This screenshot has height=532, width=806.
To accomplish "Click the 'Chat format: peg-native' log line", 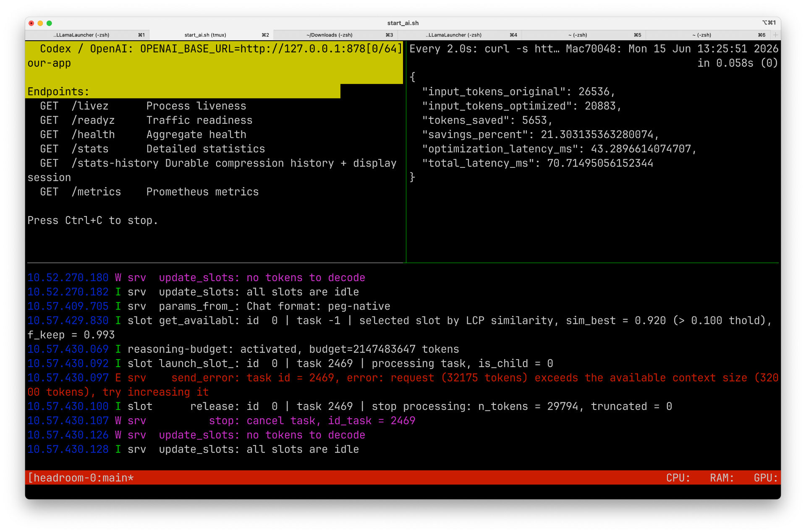I will (209, 306).
